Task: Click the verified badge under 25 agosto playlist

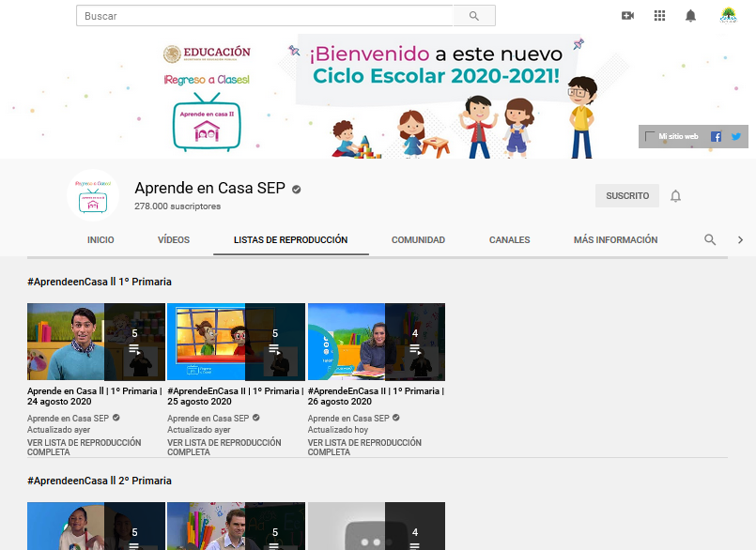Action: [256, 418]
